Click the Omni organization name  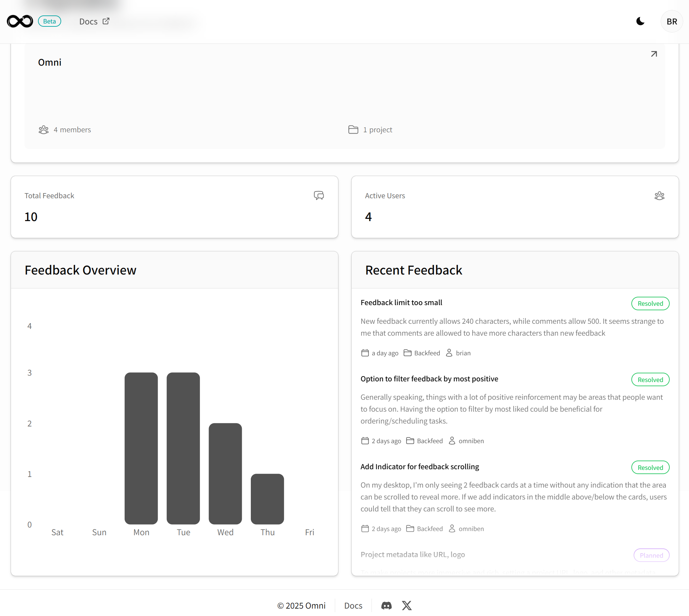coord(50,62)
